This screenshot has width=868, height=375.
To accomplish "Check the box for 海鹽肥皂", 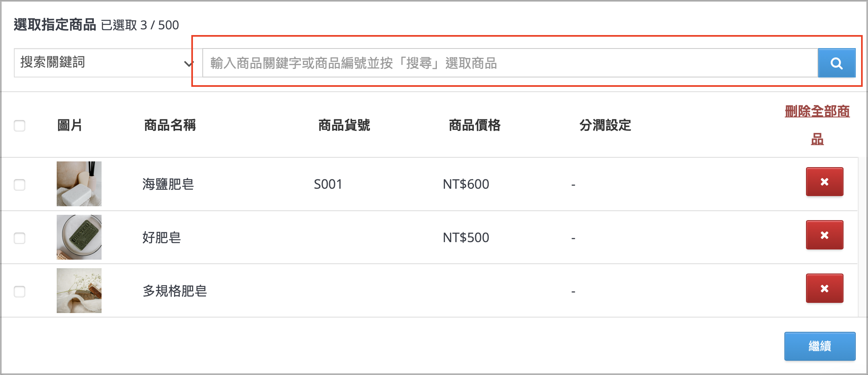I will pos(20,185).
